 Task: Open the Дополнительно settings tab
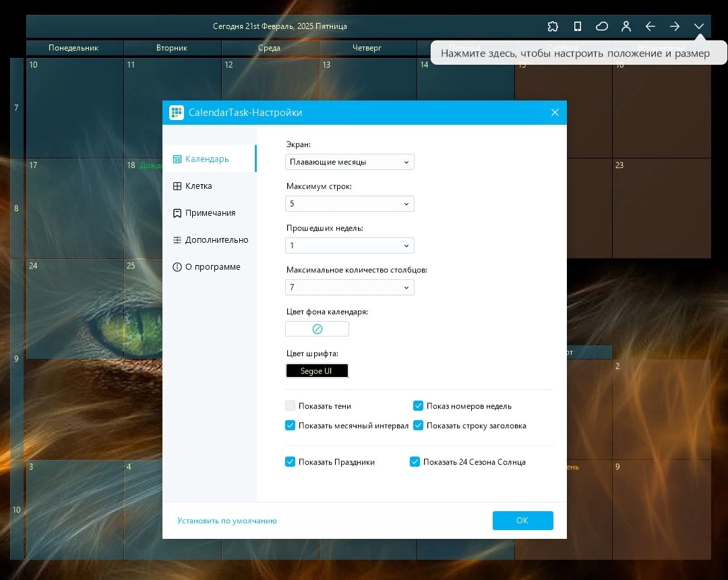(x=210, y=239)
